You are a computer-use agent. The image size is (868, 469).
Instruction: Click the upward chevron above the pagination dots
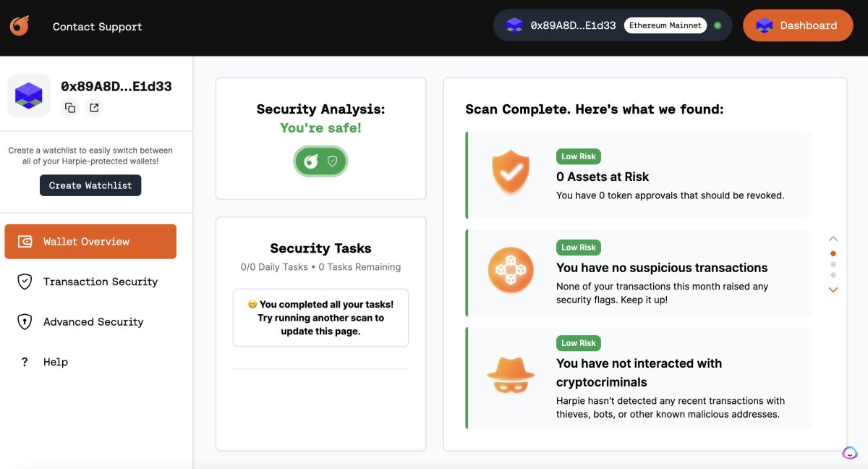coord(833,237)
